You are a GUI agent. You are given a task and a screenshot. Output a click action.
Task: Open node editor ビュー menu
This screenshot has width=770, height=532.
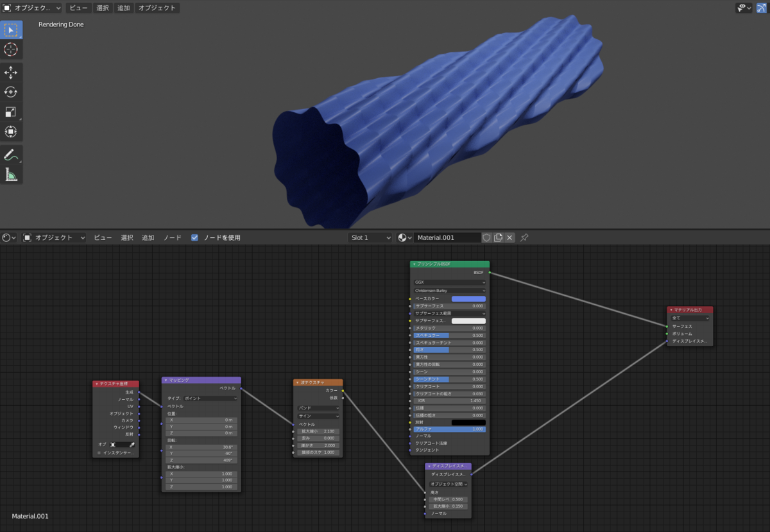click(x=103, y=237)
